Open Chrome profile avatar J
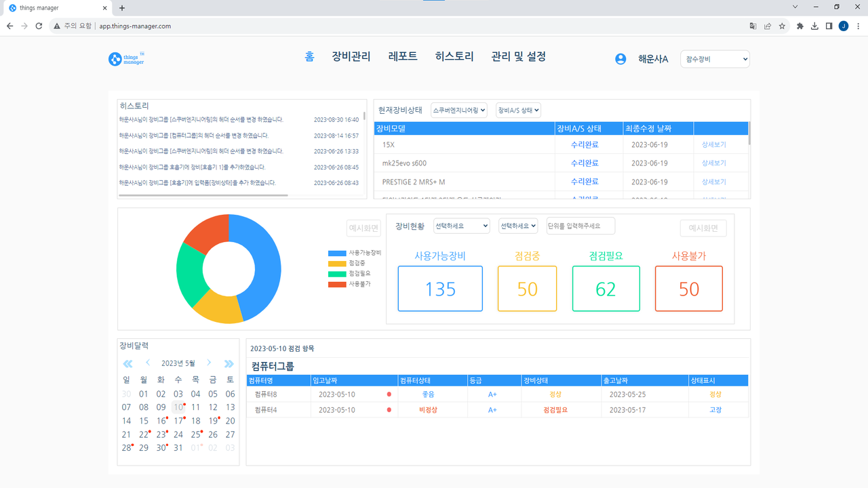 [844, 26]
